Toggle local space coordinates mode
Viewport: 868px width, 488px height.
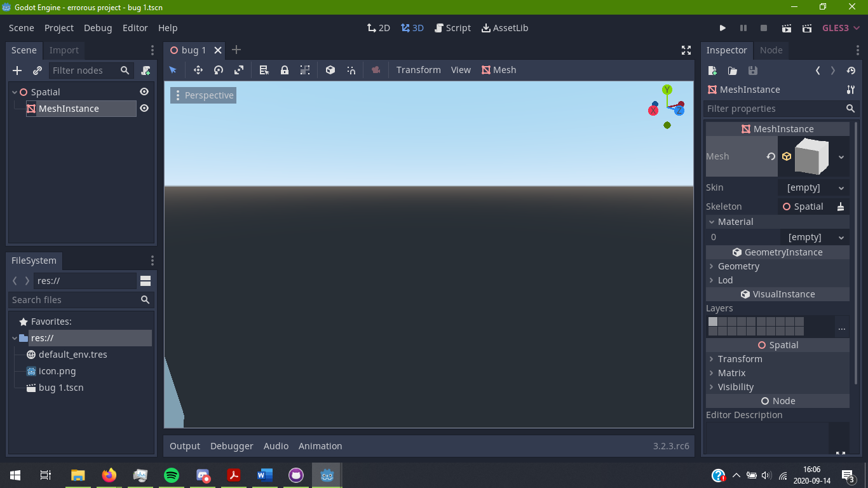[330, 70]
